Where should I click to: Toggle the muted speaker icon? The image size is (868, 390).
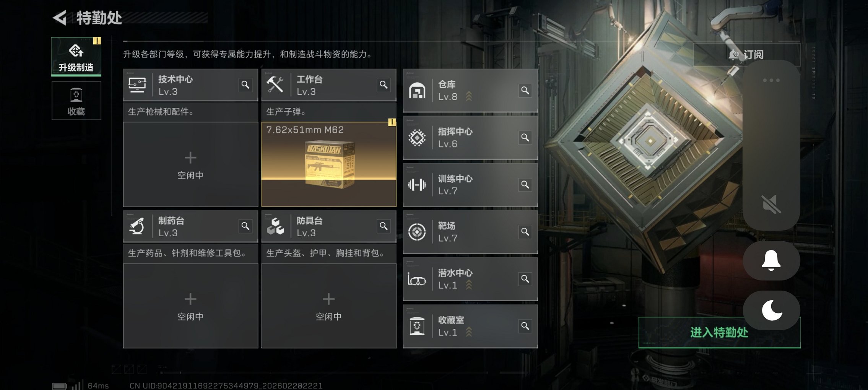click(771, 204)
